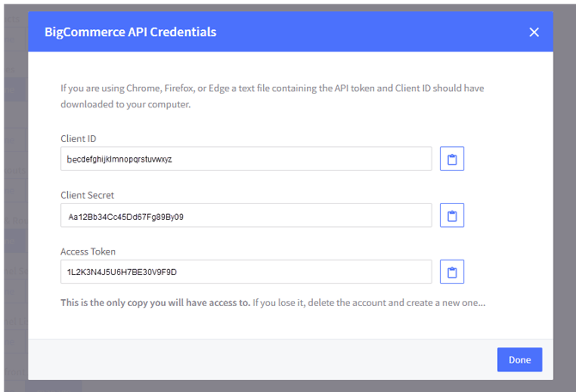This screenshot has width=576, height=392.
Task: Click the "If you lose it, delete" sentence
Action: (370, 303)
